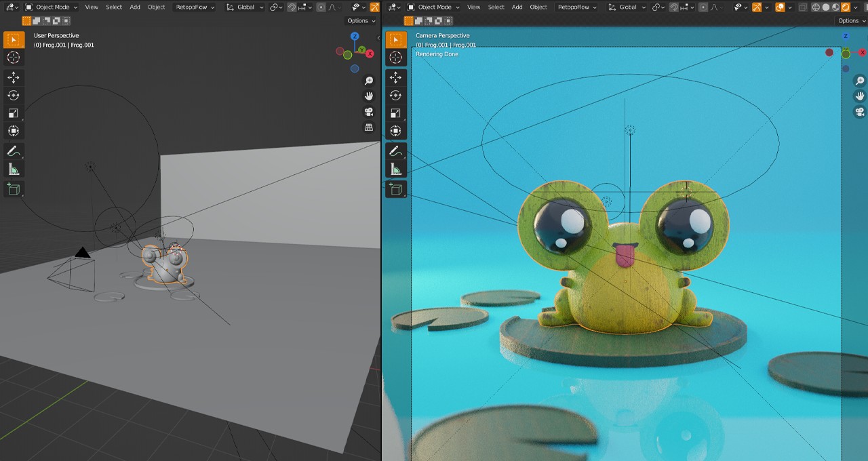Toggle overlays display in right viewport header
Image resolution: width=868 pixels, height=461 pixels.
point(780,7)
